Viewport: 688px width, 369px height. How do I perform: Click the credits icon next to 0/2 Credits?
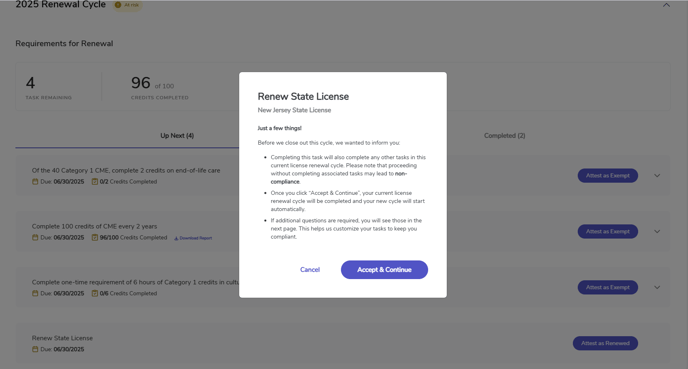pos(94,182)
